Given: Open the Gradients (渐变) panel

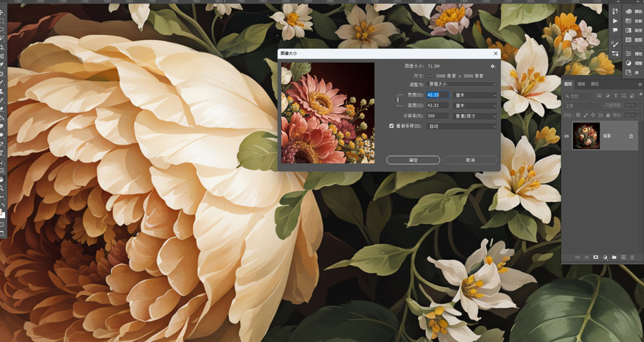Looking at the screenshot, I should pos(633,30).
